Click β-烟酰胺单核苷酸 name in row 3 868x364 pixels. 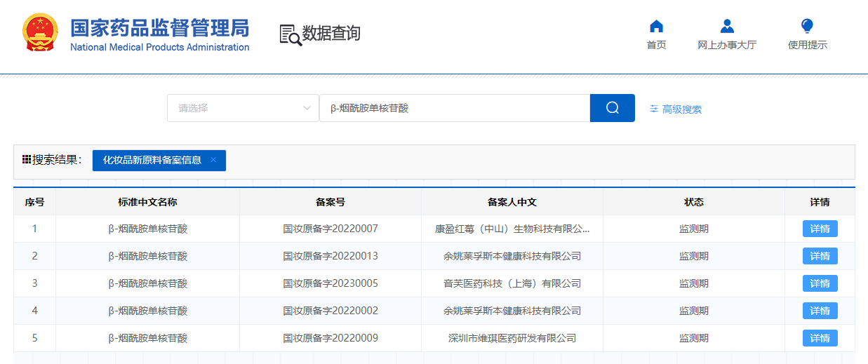click(x=148, y=283)
